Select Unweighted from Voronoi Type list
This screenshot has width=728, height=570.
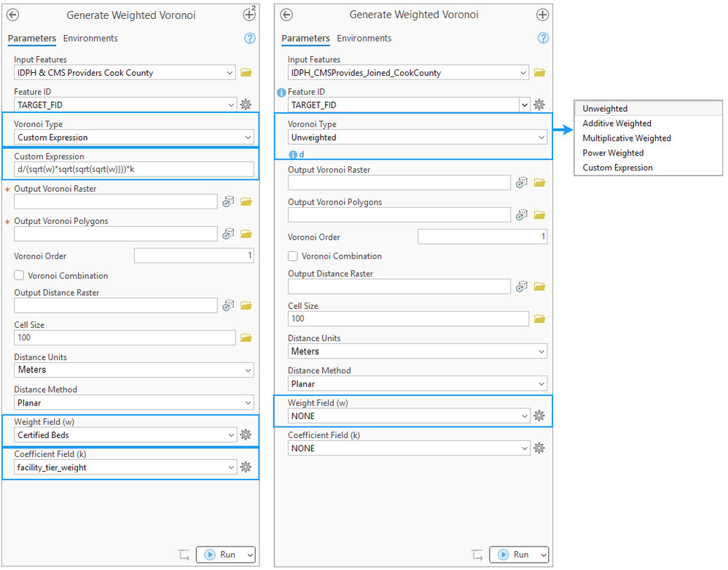pyautogui.click(x=648, y=109)
